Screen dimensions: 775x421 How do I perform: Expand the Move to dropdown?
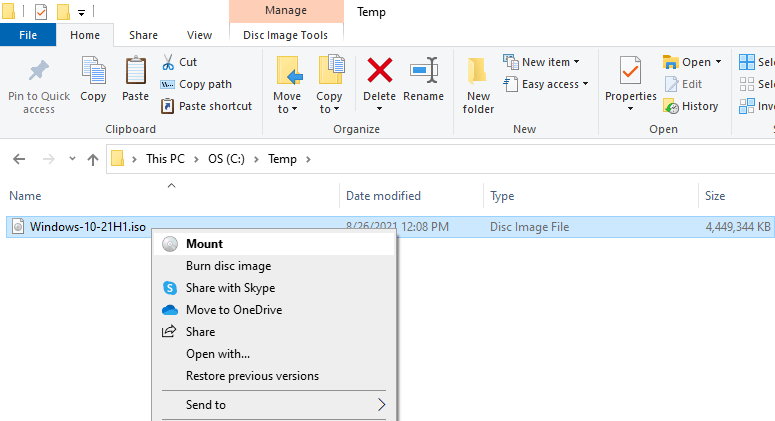coord(287,103)
